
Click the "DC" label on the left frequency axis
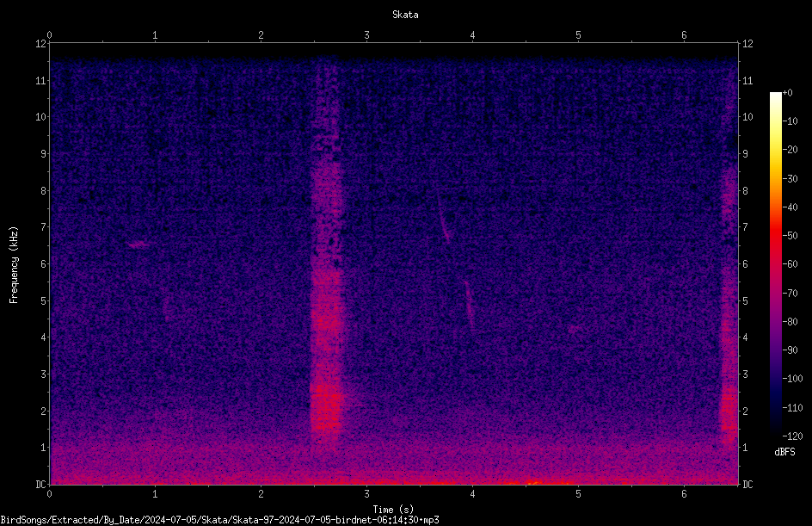pyautogui.click(x=40, y=485)
